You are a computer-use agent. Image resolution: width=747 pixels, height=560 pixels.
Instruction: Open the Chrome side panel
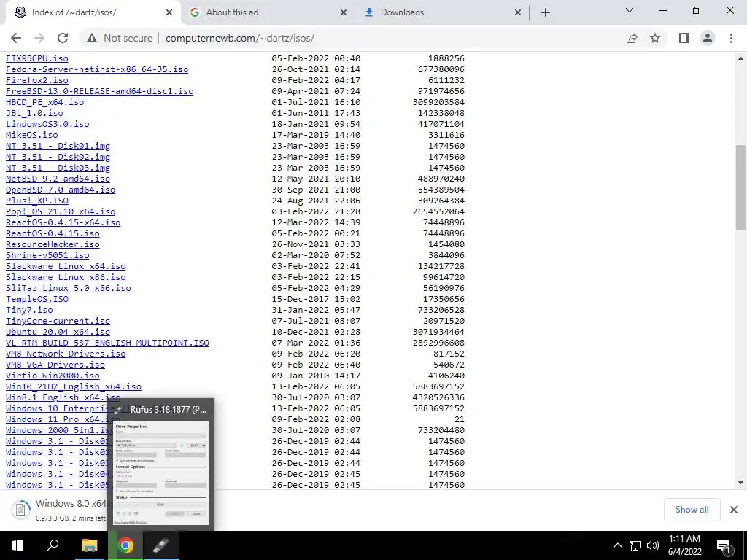pyautogui.click(x=684, y=38)
